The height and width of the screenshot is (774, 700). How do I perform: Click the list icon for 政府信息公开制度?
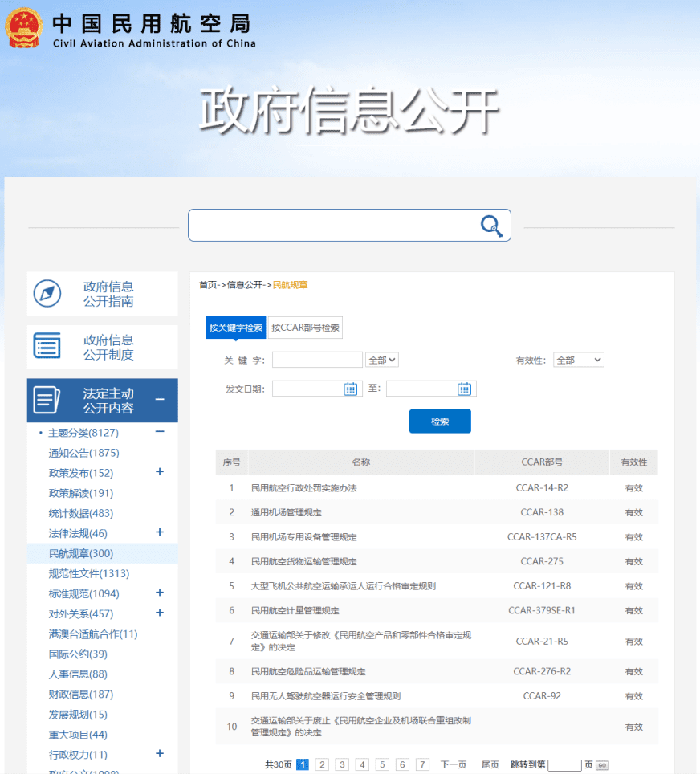(47, 347)
